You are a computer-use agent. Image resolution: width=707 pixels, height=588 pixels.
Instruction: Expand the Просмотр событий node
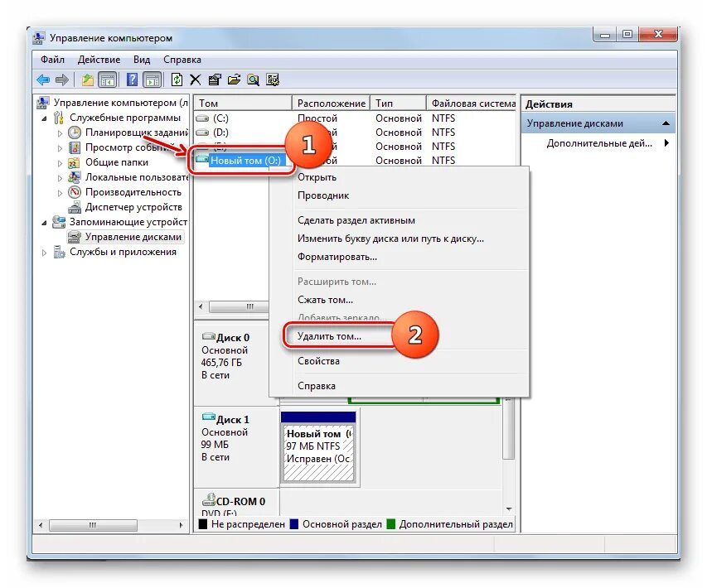coord(60,148)
